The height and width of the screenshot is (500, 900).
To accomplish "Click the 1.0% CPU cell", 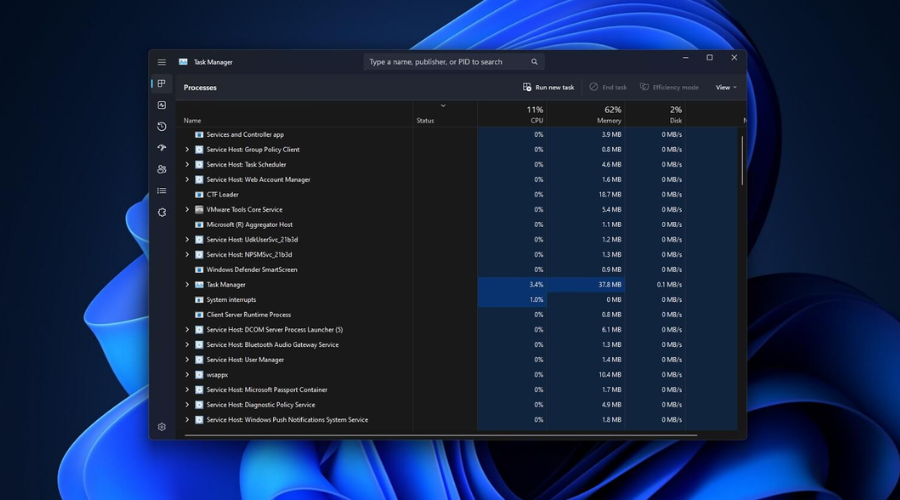I will [512, 300].
